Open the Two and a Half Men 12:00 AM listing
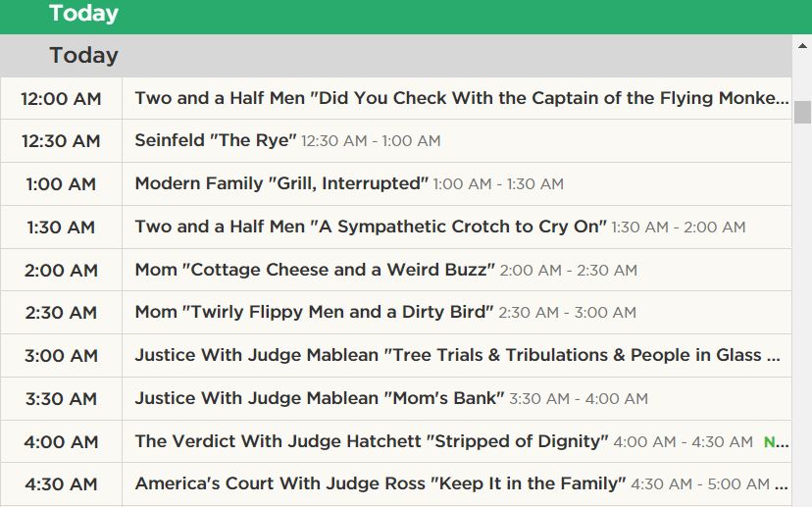The width and height of the screenshot is (812, 507). (x=461, y=98)
